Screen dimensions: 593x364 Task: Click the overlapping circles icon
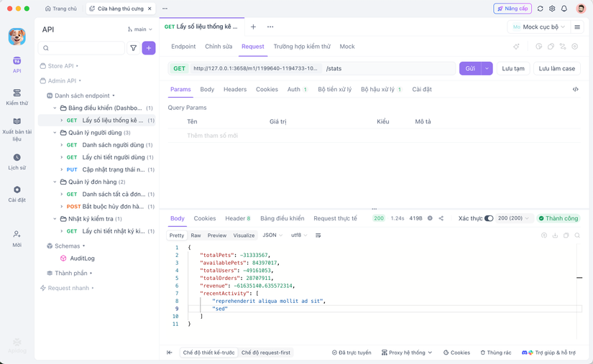click(x=551, y=47)
